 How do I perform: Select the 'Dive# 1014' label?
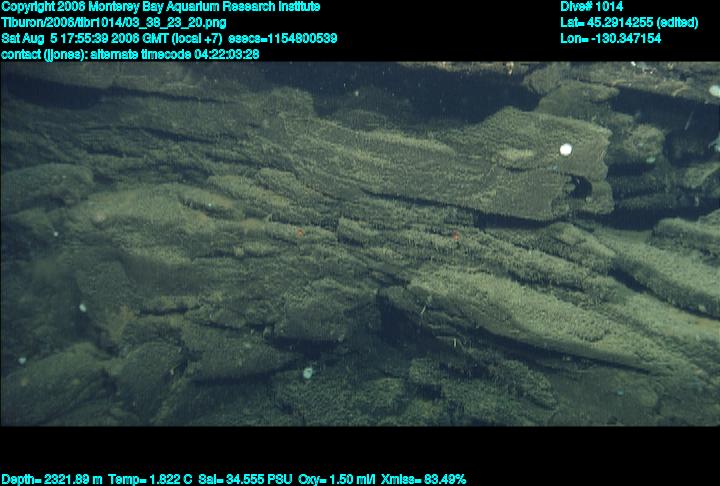click(x=591, y=7)
